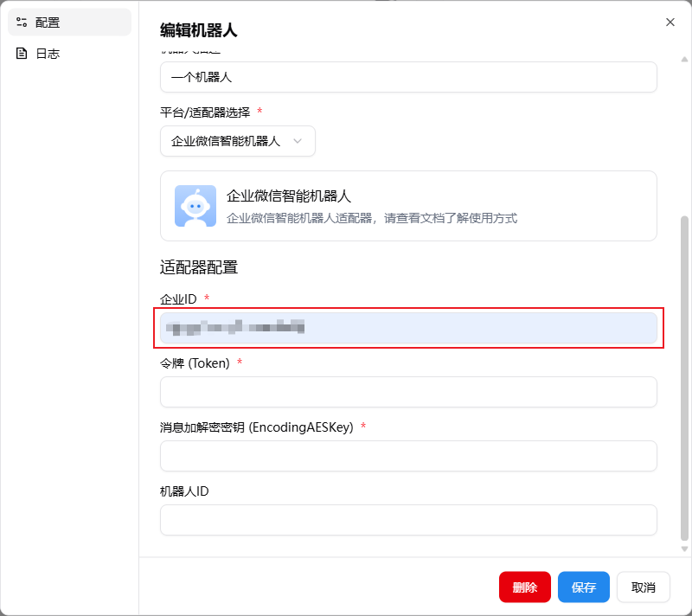Image resolution: width=692 pixels, height=616 pixels.
Task: Click the 日志 document icon
Action: click(21, 54)
